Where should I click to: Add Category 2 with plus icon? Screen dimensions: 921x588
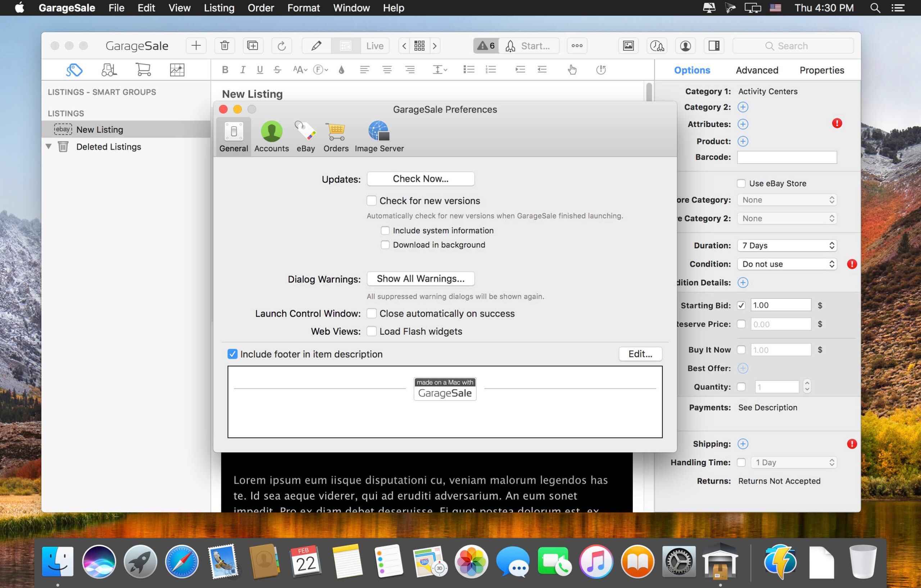(743, 107)
